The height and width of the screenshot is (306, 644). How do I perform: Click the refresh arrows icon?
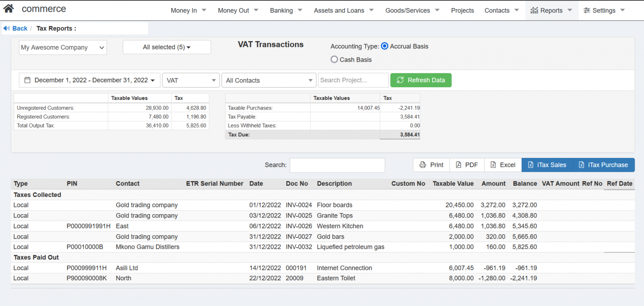pos(400,80)
